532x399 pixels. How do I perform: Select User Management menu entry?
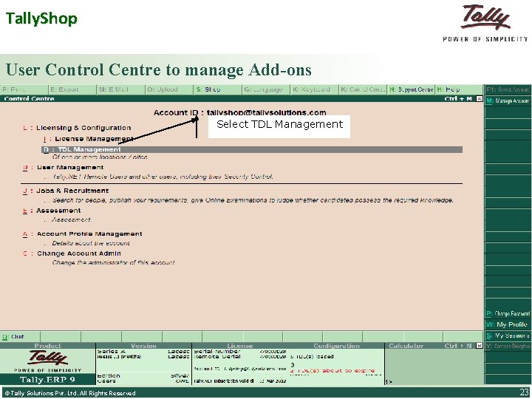click(63, 168)
